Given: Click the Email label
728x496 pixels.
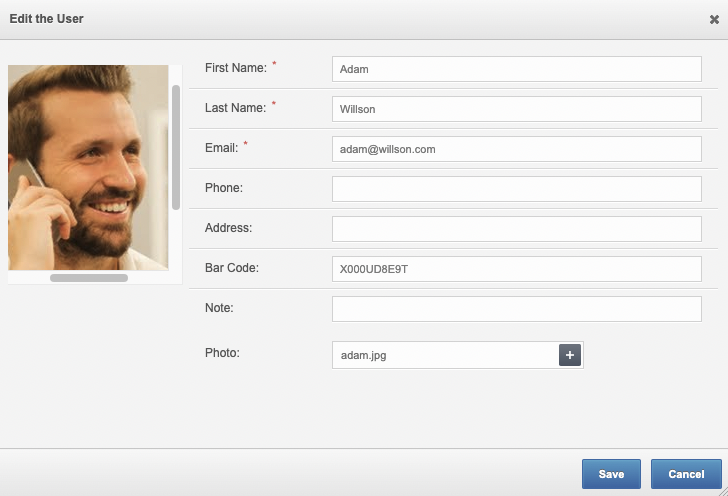Looking at the screenshot, I should pos(221,148).
